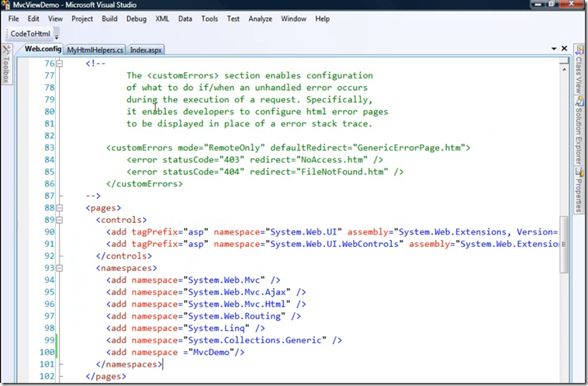Click "System.Web.Mvc.Ajax" on line 95
This screenshot has width=588, height=386.
pos(237,292)
